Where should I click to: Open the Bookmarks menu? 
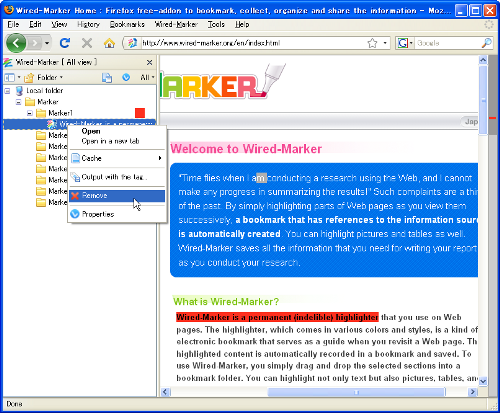click(127, 24)
